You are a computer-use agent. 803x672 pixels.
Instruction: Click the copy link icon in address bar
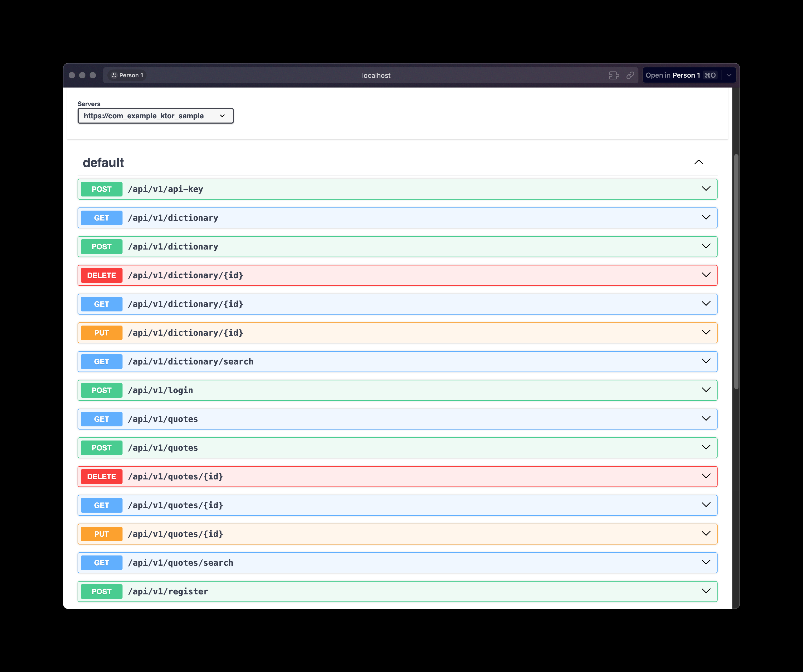630,75
